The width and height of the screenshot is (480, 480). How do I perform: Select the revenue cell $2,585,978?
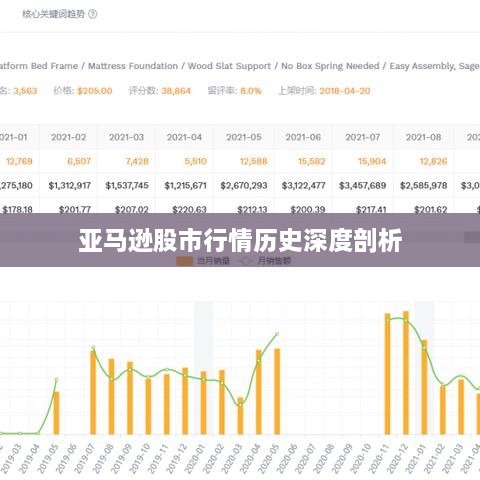[424, 185]
